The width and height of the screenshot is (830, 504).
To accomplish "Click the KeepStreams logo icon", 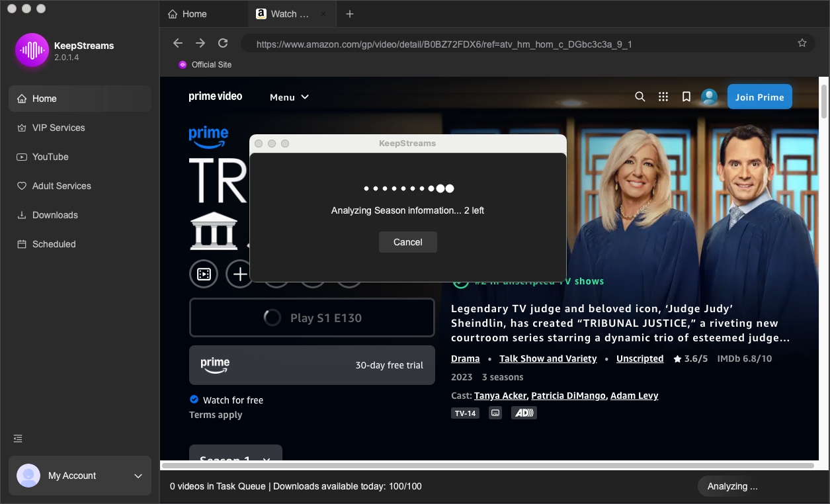I will coord(32,50).
